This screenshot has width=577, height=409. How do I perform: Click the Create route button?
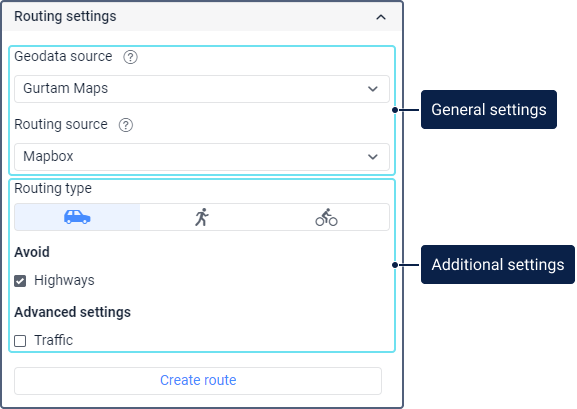pos(198,381)
